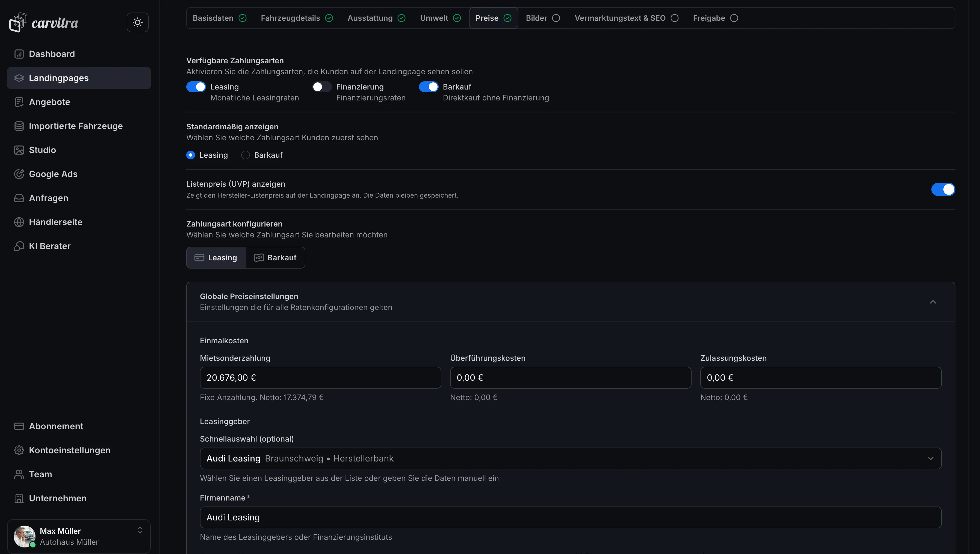Click 'Verfügbare Zahlungsarten' heading
980x554 pixels.
[235, 61]
